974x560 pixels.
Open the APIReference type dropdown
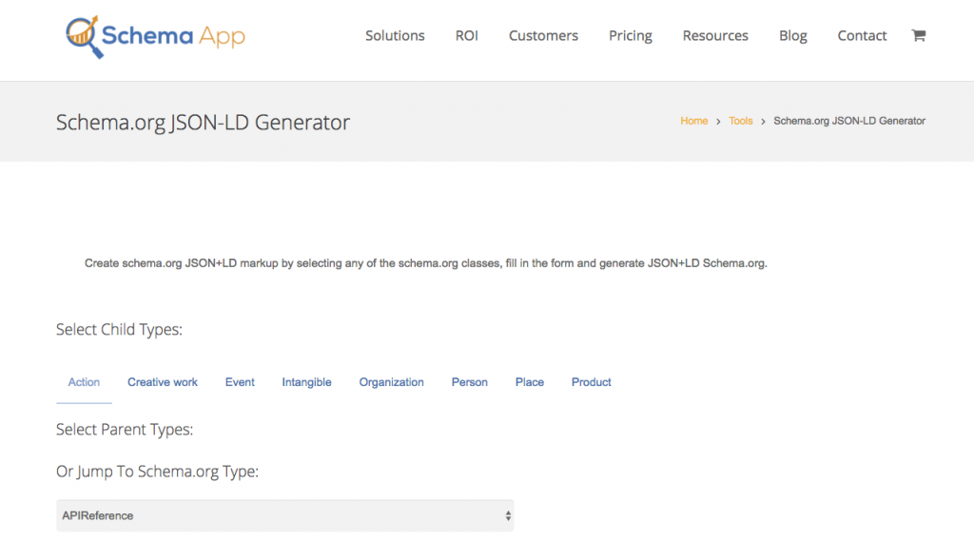(x=283, y=515)
